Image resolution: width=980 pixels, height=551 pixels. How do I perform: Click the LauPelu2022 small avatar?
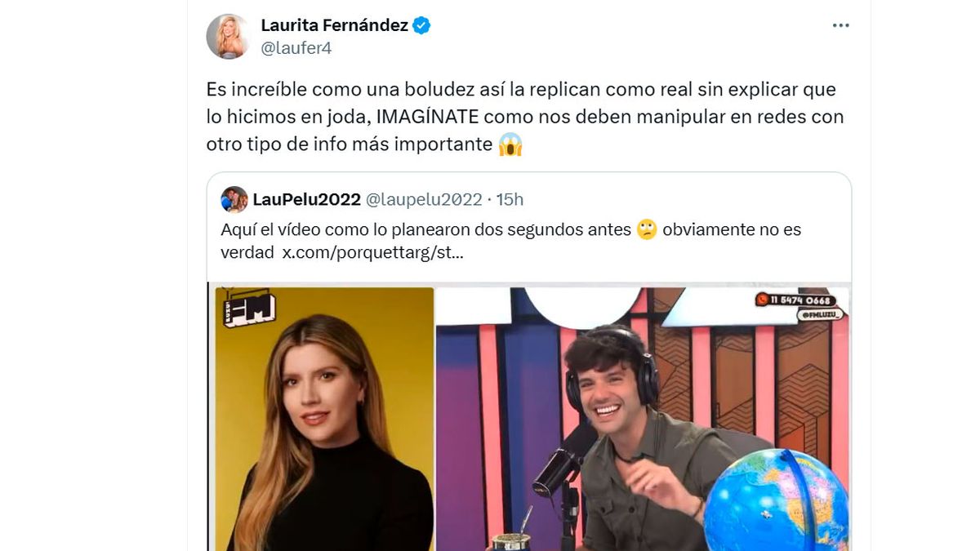coord(234,200)
